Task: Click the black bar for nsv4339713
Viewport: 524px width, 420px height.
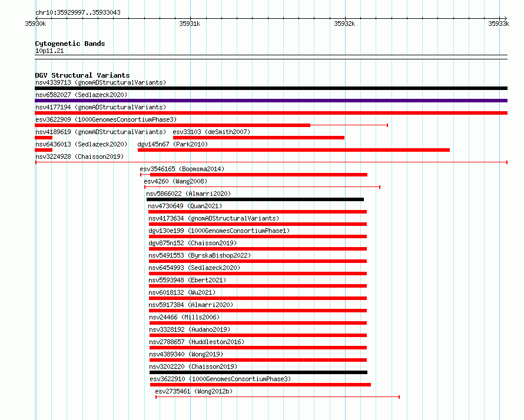Action: (x=271, y=88)
